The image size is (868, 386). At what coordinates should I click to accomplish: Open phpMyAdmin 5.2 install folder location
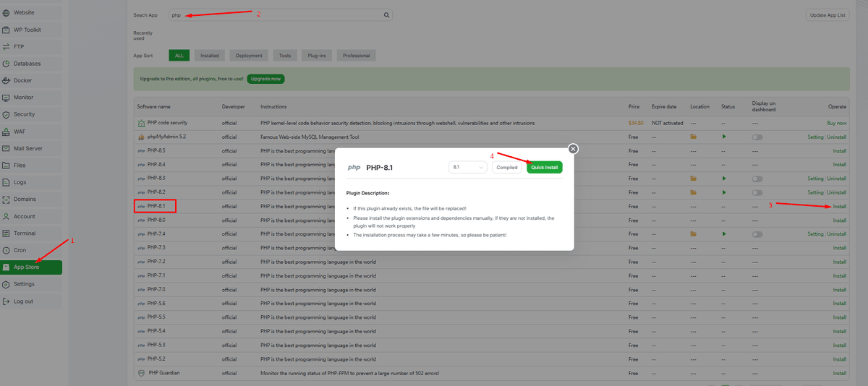pos(693,137)
